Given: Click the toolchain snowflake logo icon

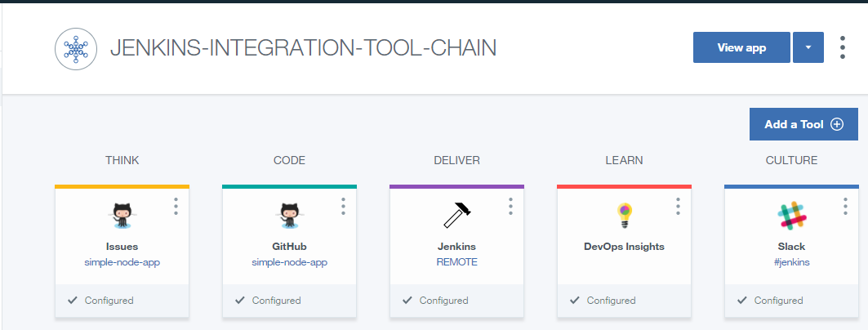Looking at the screenshot, I should click(76, 49).
